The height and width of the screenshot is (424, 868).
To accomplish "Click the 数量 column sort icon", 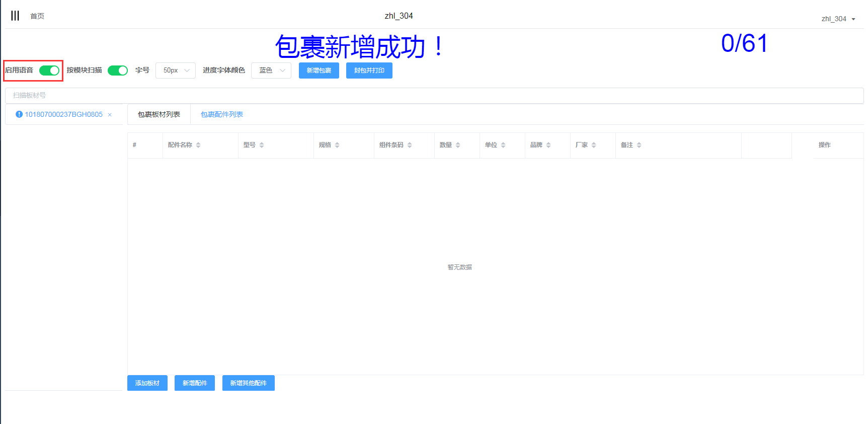I will (458, 145).
